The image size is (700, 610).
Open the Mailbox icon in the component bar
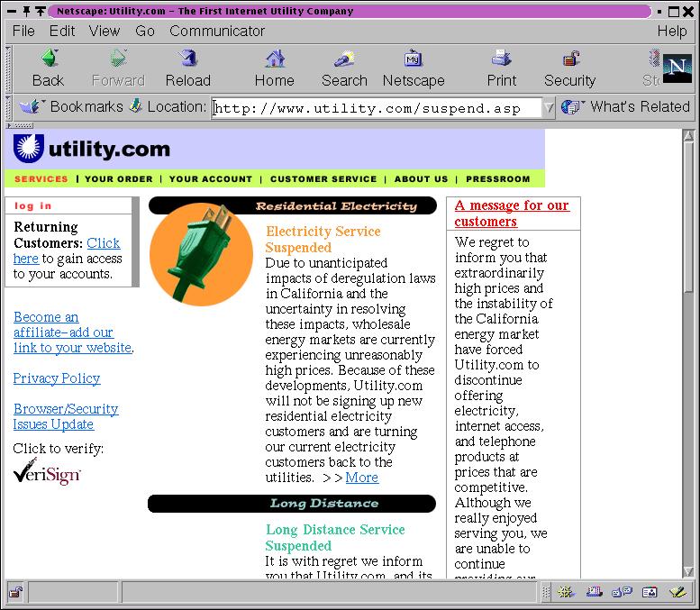pyautogui.click(x=594, y=592)
